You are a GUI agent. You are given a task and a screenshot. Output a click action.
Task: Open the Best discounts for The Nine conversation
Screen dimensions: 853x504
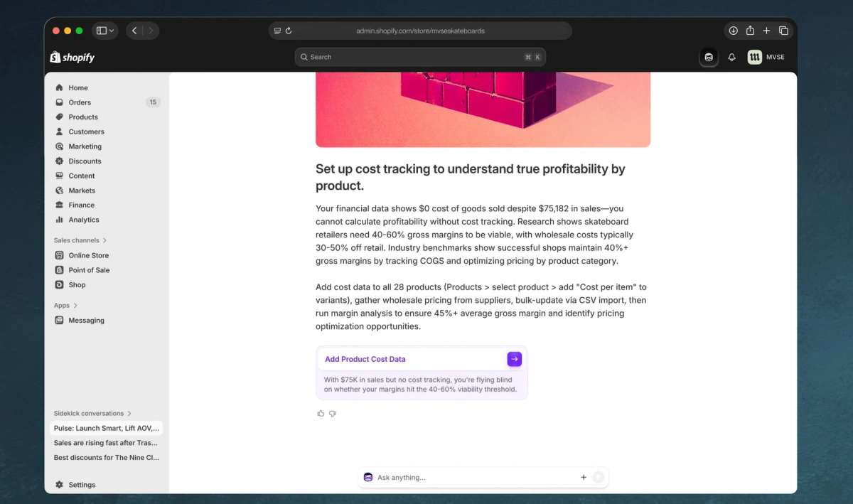[x=107, y=458]
